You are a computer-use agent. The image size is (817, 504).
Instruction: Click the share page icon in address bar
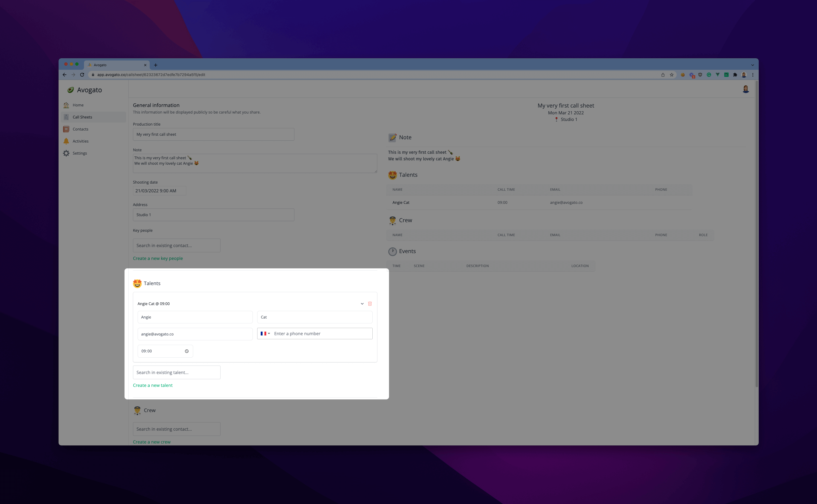pos(663,75)
